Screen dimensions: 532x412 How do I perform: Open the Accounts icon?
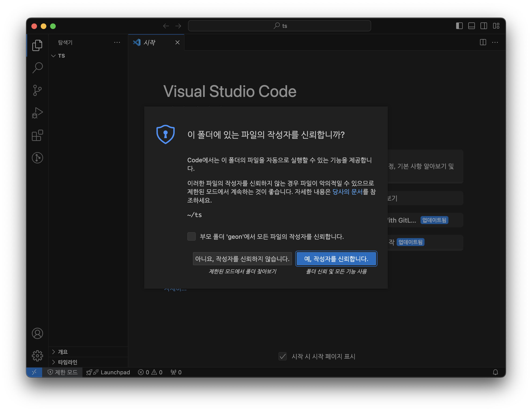click(x=37, y=333)
